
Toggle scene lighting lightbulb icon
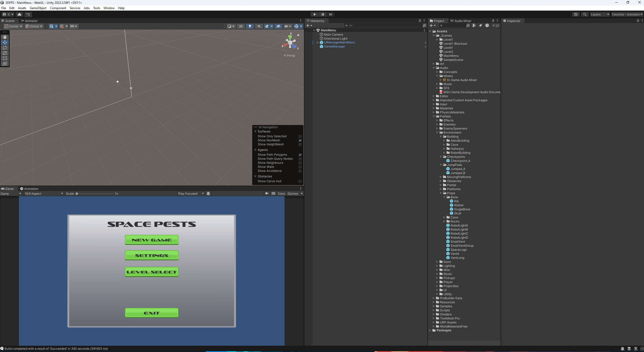(250, 26)
